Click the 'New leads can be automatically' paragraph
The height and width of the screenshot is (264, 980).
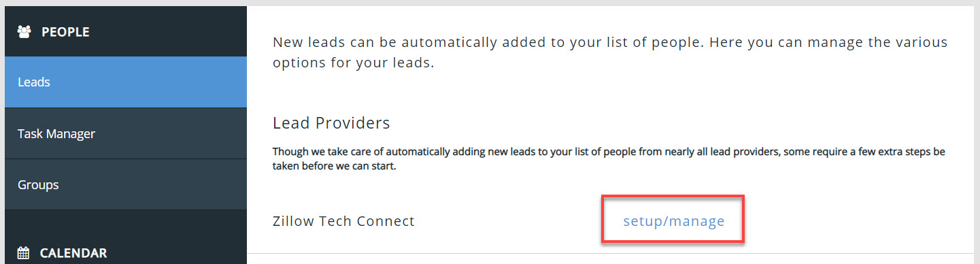(x=610, y=52)
